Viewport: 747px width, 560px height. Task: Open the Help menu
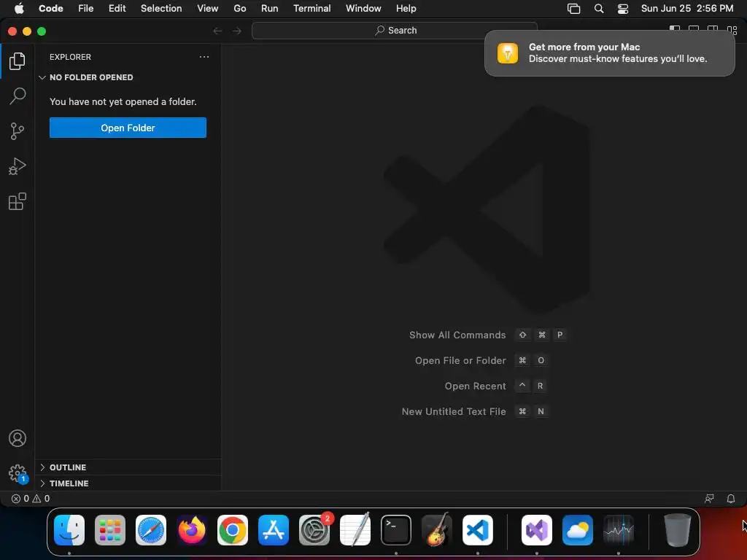click(x=406, y=9)
